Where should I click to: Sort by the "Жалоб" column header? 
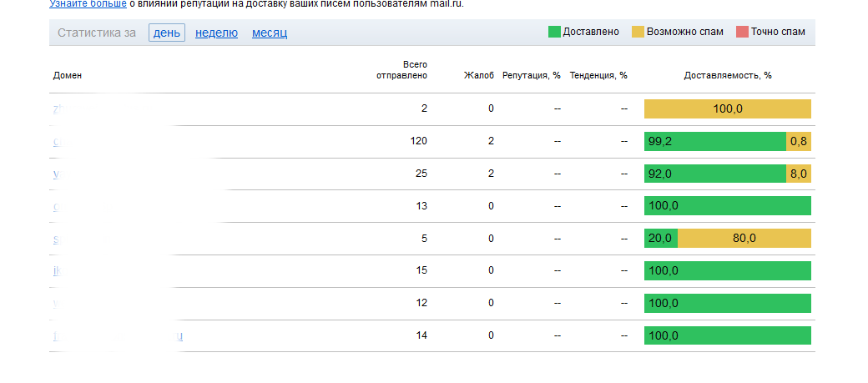pyautogui.click(x=479, y=75)
